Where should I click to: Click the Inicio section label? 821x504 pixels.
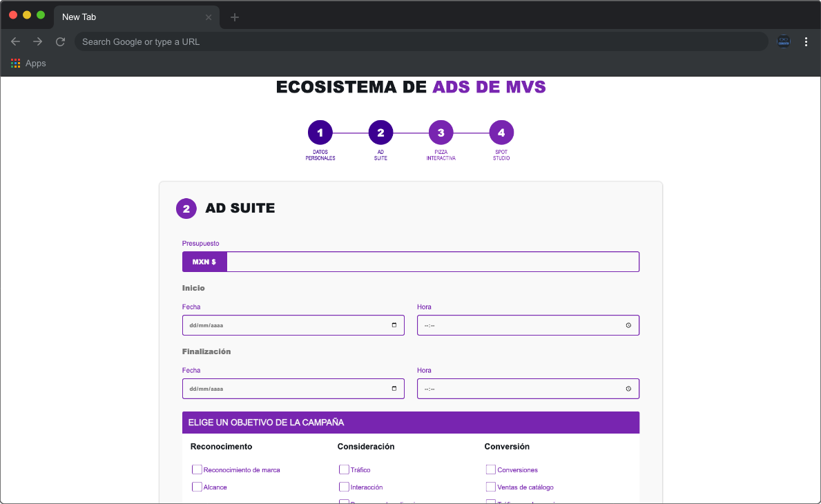coord(193,288)
